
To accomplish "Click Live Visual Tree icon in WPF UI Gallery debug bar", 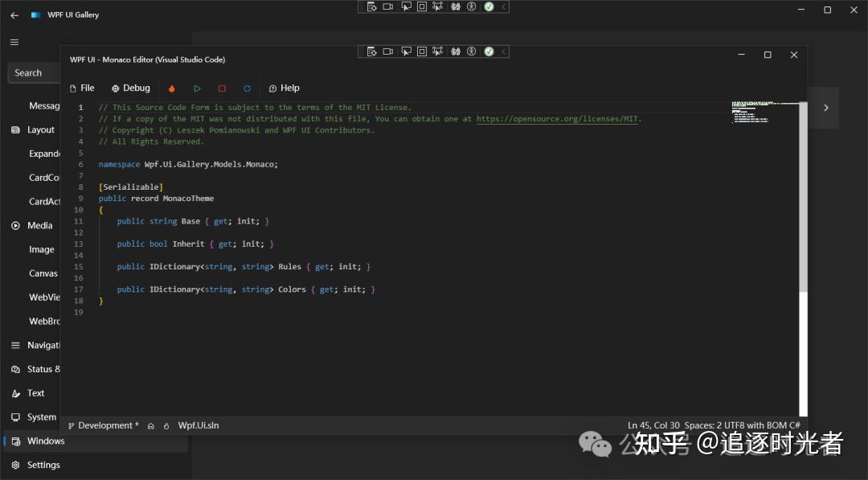I will tap(372, 6).
